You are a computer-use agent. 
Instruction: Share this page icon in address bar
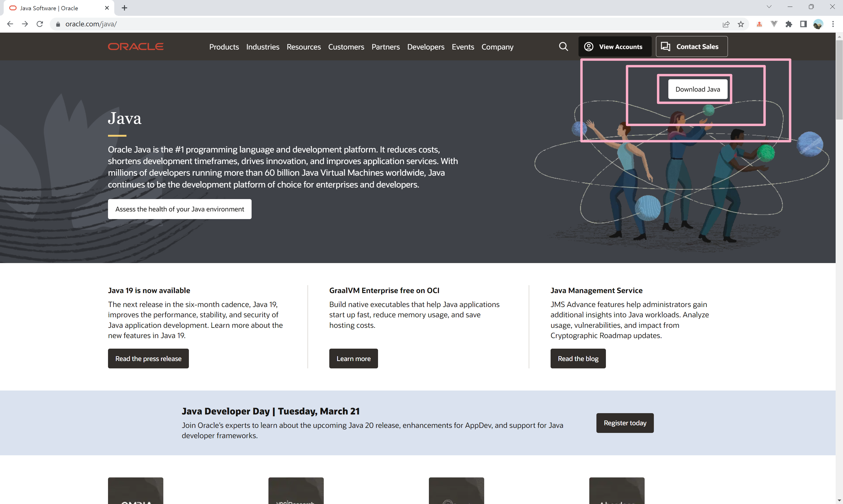pyautogui.click(x=726, y=24)
